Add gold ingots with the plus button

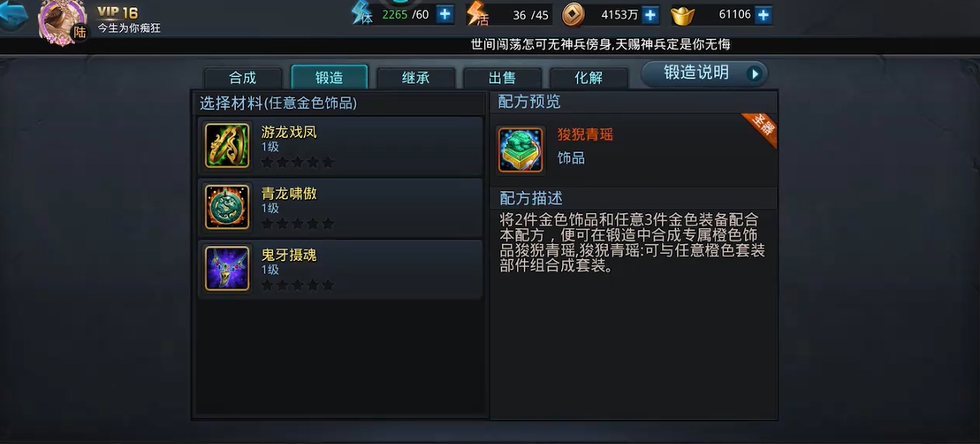tap(763, 15)
